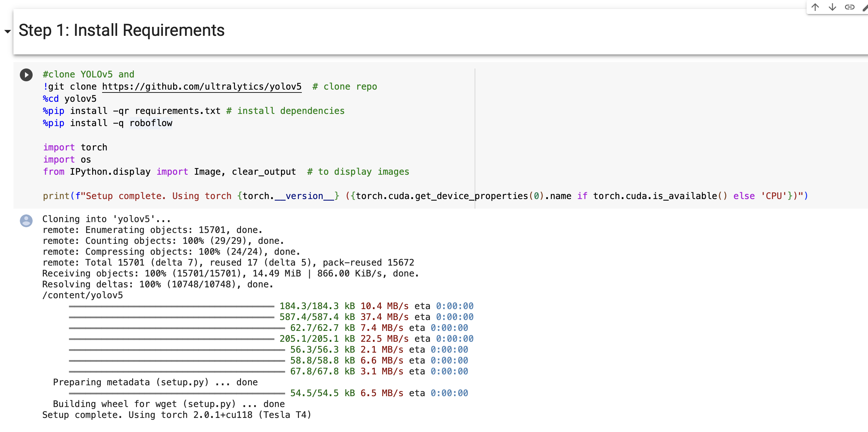
Task: Move cell down with arrow icon
Action: point(832,7)
